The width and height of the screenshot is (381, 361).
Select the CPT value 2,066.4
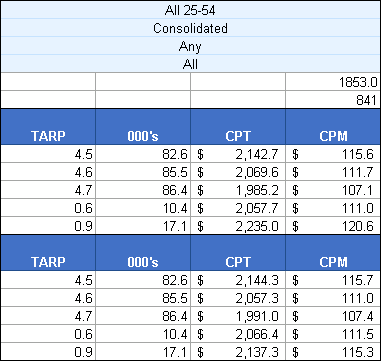click(238, 334)
